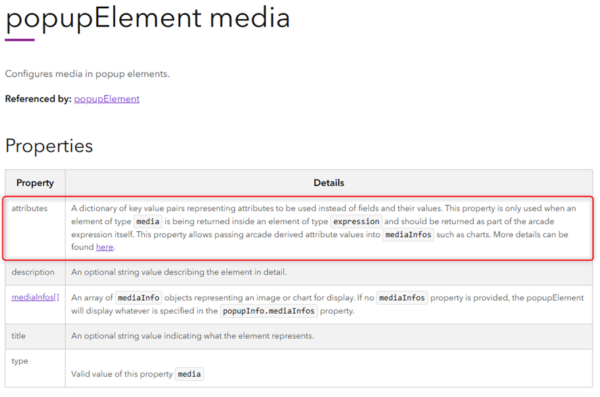Image resolution: width=600 pixels, height=397 pixels.
Task: Select the attributes property cell
Action: [35, 227]
